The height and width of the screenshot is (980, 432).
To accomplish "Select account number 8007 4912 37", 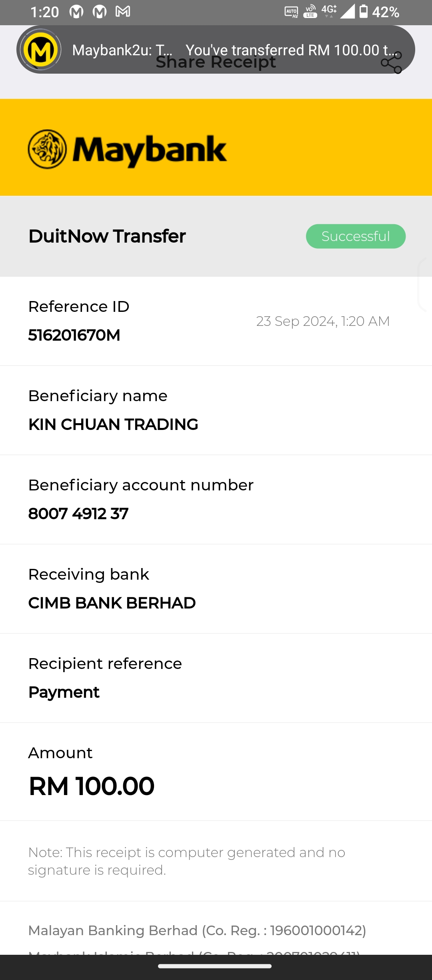I will coord(78,514).
